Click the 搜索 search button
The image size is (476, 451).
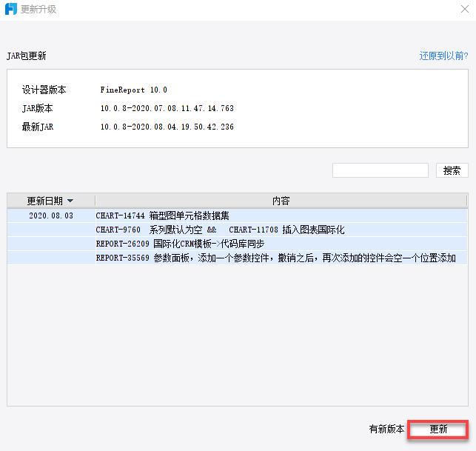(452, 170)
